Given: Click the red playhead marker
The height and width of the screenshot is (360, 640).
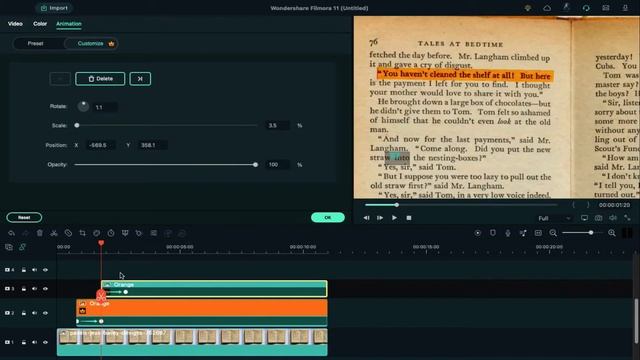Looking at the screenshot, I should (101, 243).
